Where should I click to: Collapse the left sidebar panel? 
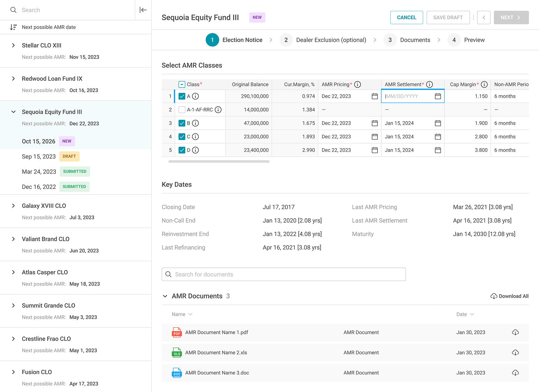point(143,10)
